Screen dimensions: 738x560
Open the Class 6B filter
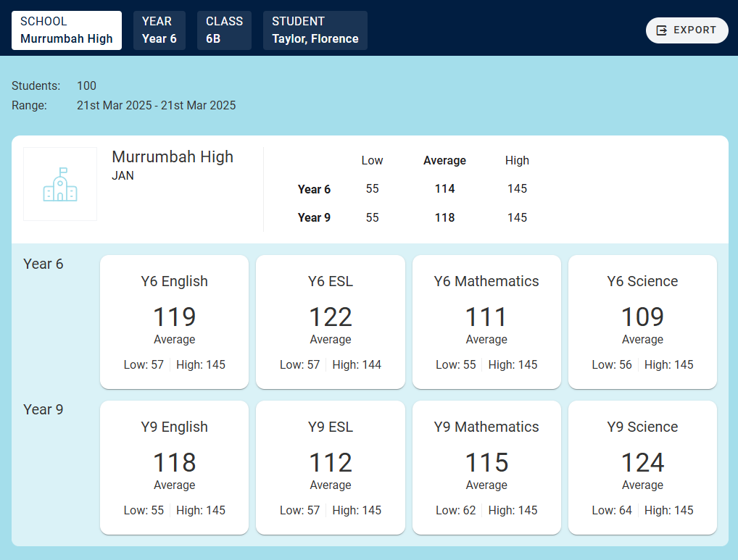(x=224, y=30)
